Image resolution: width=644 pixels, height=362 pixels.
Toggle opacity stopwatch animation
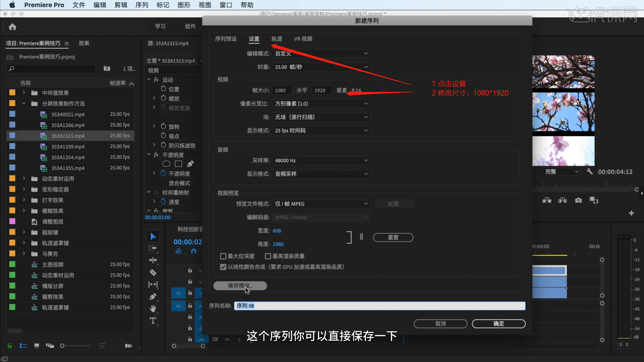click(163, 173)
